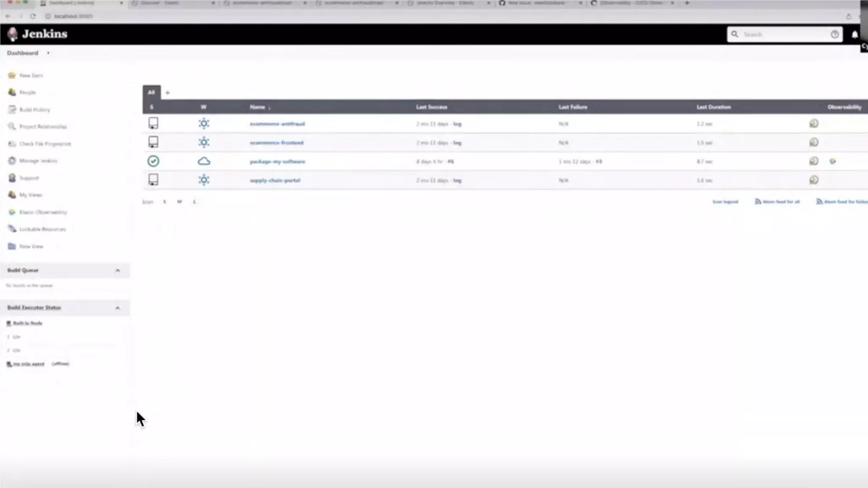Click Lockable Resources icon in sidebar
The width and height of the screenshot is (868, 488).
pos(12,229)
